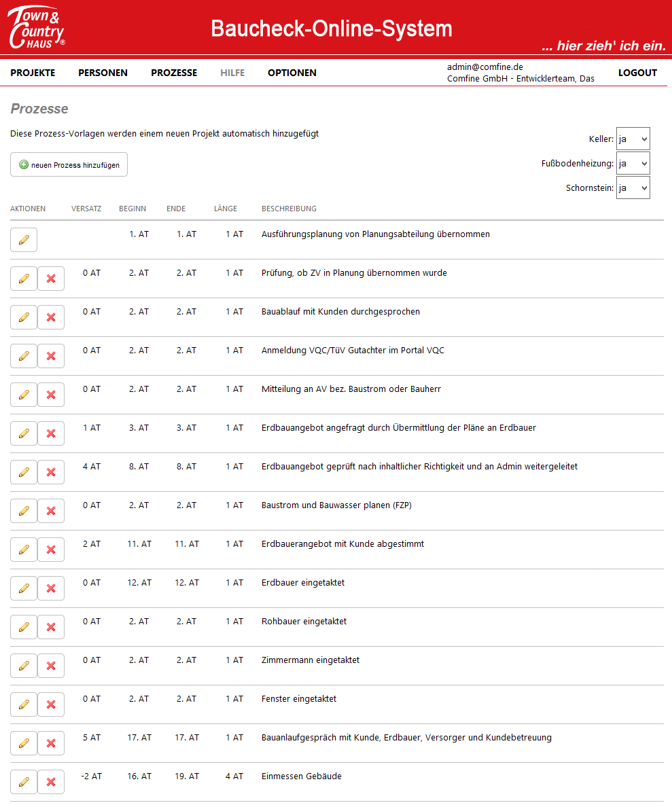This screenshot has height=805, width=672.
Task: Delete 'Bauablauf mit Kunden durchgesprochen' row
Action: (51, 317)
